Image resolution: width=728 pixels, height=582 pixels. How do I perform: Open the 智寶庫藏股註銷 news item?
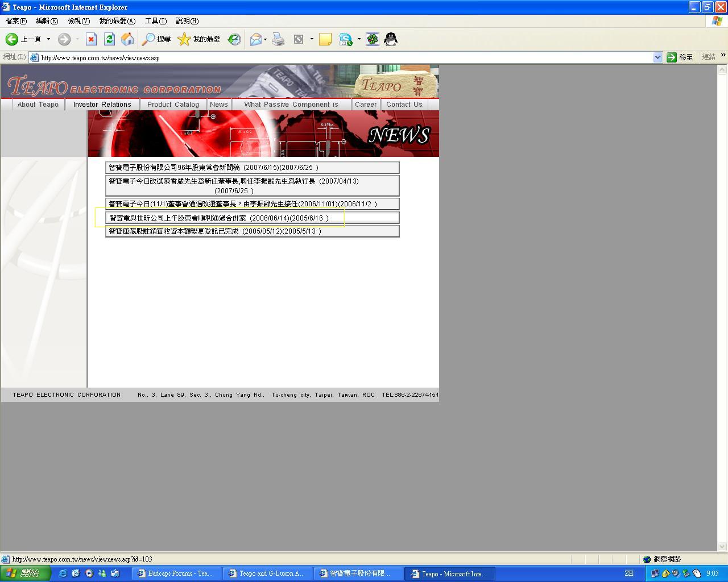[253, 231]
